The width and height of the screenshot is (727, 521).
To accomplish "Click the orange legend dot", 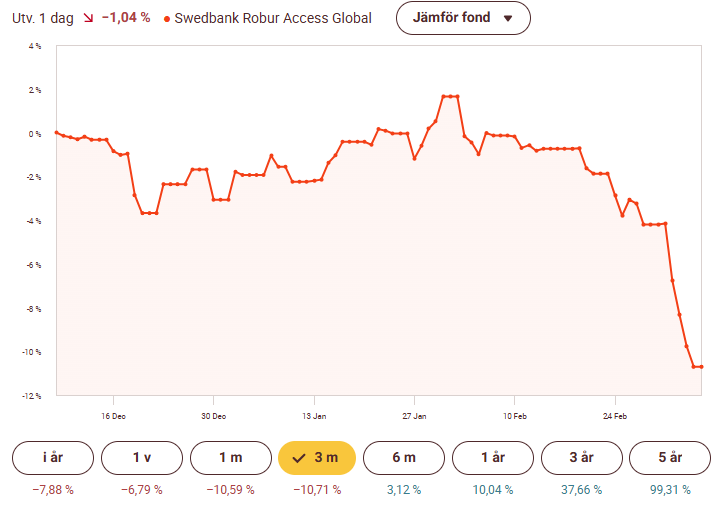I will pos(166,19).
